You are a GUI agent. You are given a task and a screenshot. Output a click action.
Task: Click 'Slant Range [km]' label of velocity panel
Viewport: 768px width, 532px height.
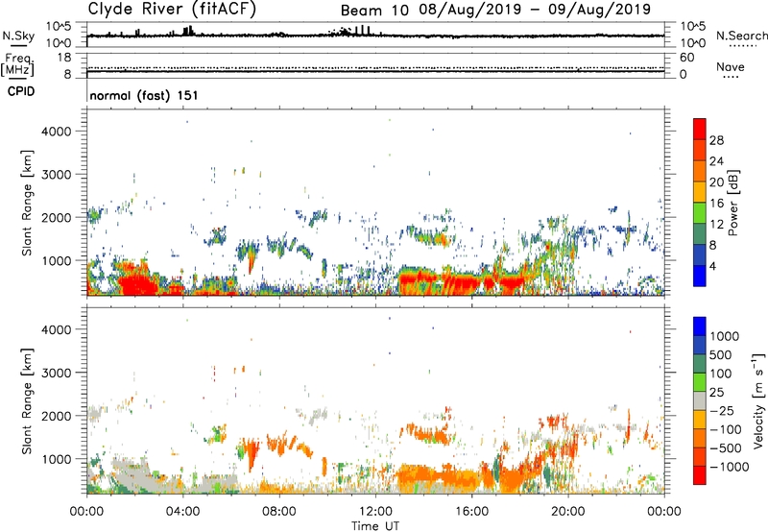coord(27,400)
